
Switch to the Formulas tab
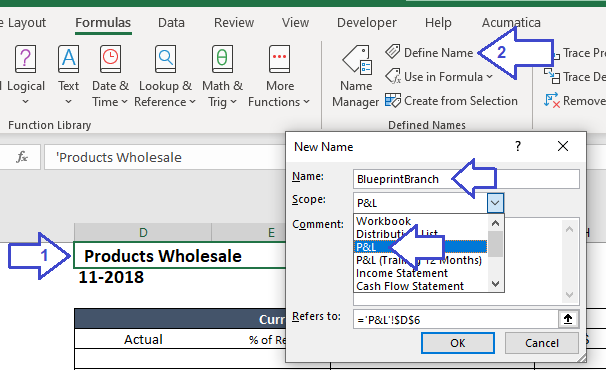(103, 23)
